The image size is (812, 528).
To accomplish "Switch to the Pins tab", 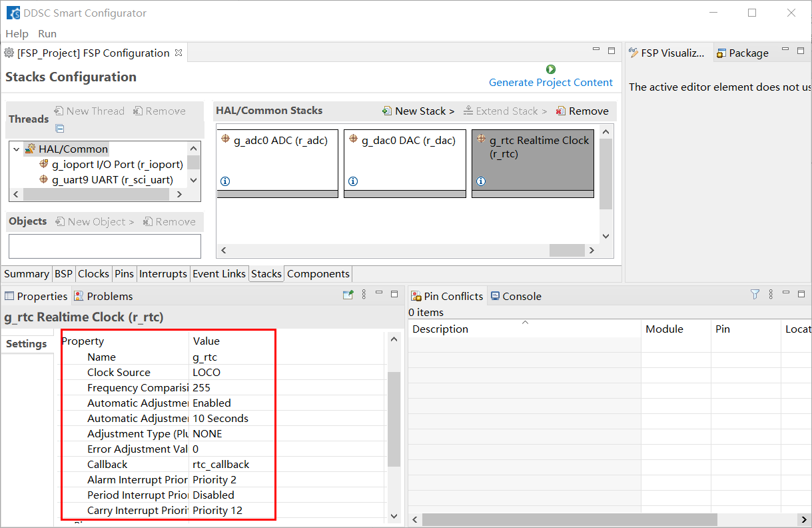I will tap(124, 273).
